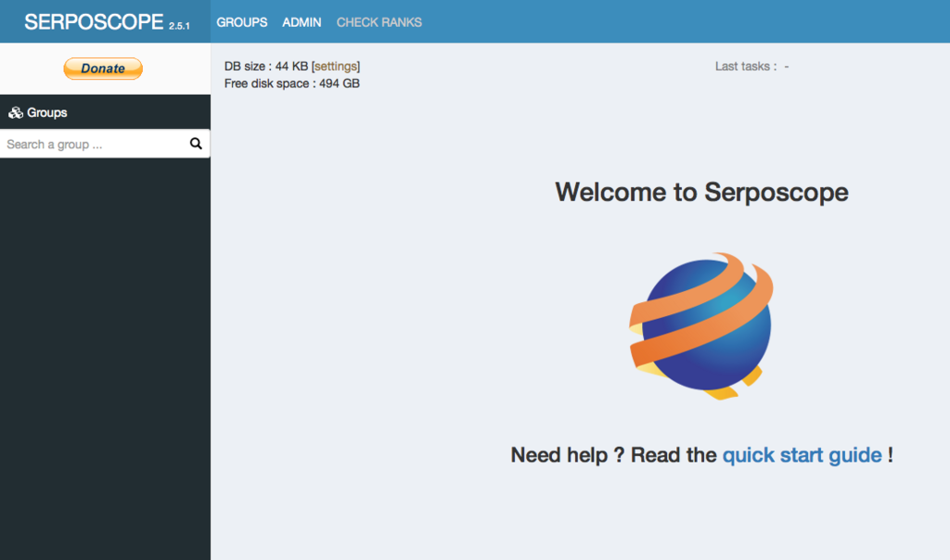Screen dimensions: 950x560
Task: Open the GROUPS menu item
Action: point(242,22)
